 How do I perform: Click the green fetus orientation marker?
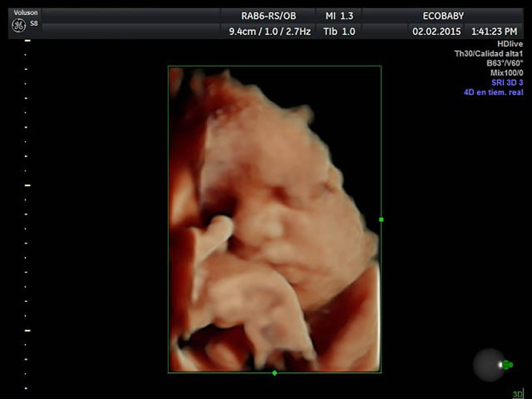point(507,364)
